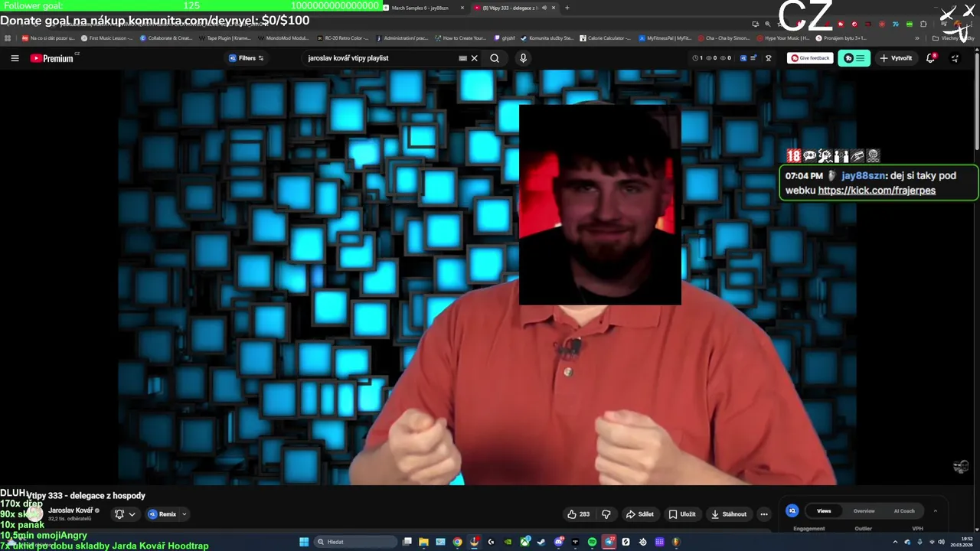Select the vidIQ Views tab
The image size is (980, 551).
(x=824, y=510)
